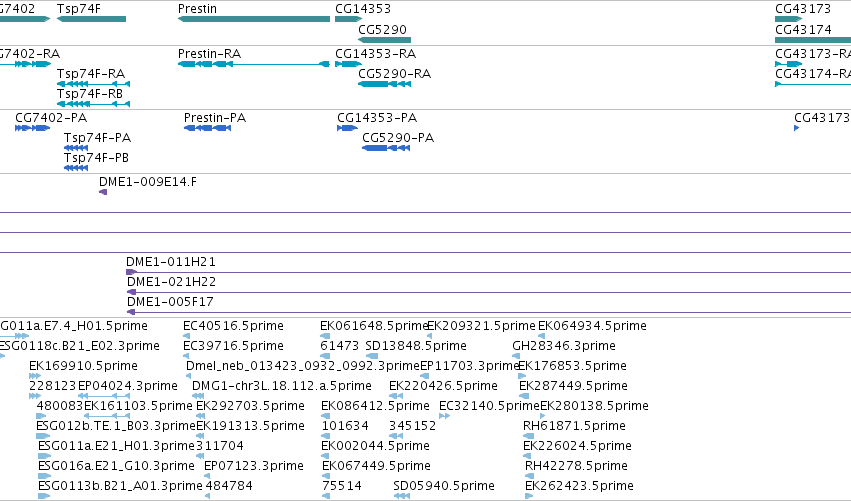
Task: Click the EK169910.5prime label
Action: (83, 366)
